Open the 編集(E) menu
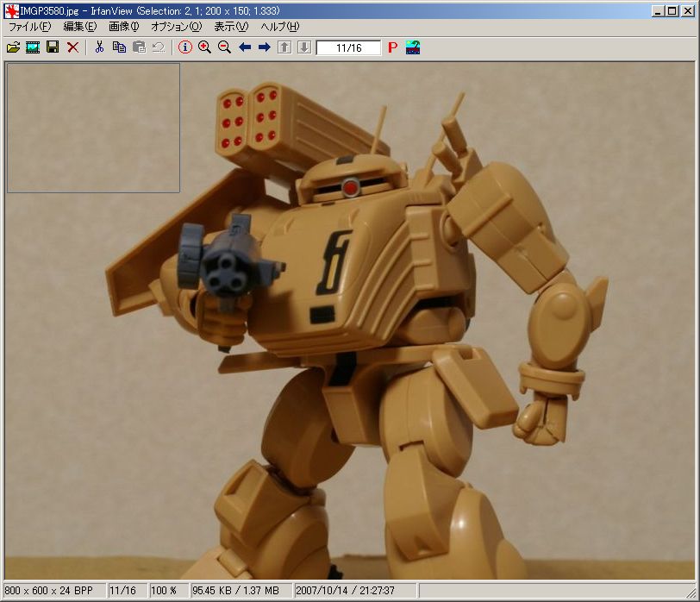 point(79,27)
